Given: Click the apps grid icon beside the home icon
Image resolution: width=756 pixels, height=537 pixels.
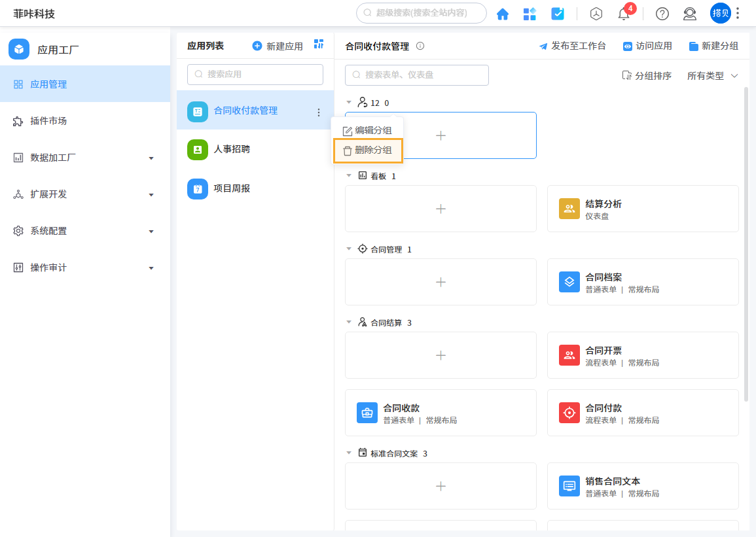Looking at the screenshot, I should coord(530,13).
